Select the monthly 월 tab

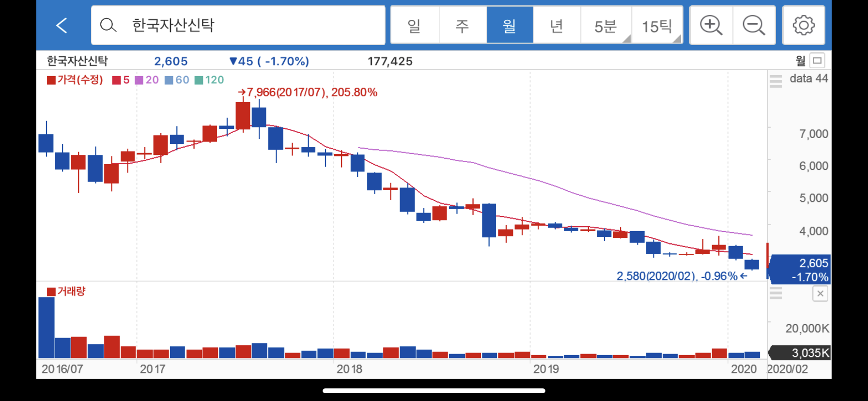pos(510,25)
